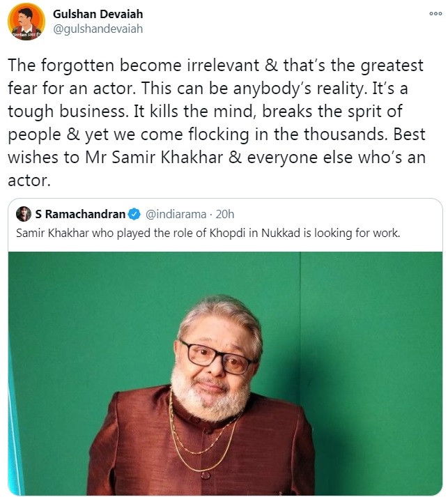The image size is (448, 497).
Task: Click S Ramachandran's small profile picture
Action: 24,214
